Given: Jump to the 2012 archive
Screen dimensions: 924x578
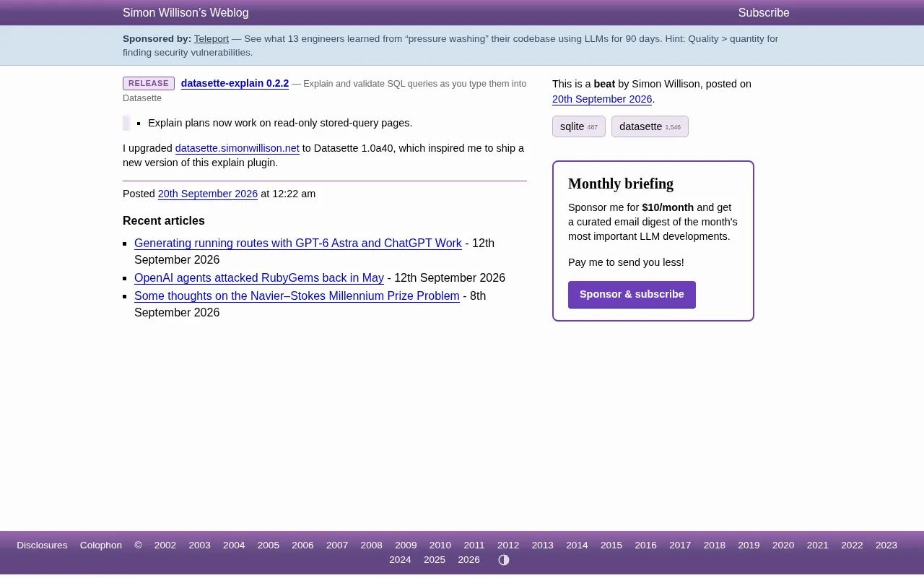Looking at the screenshot, I should 508,545.
